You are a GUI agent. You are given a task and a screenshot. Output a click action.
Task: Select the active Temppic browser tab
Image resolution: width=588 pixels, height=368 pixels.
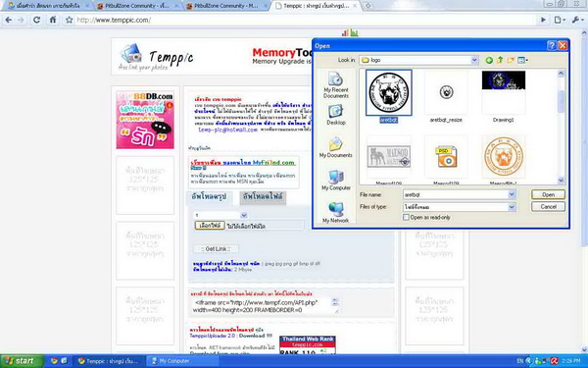click(317, 6)
